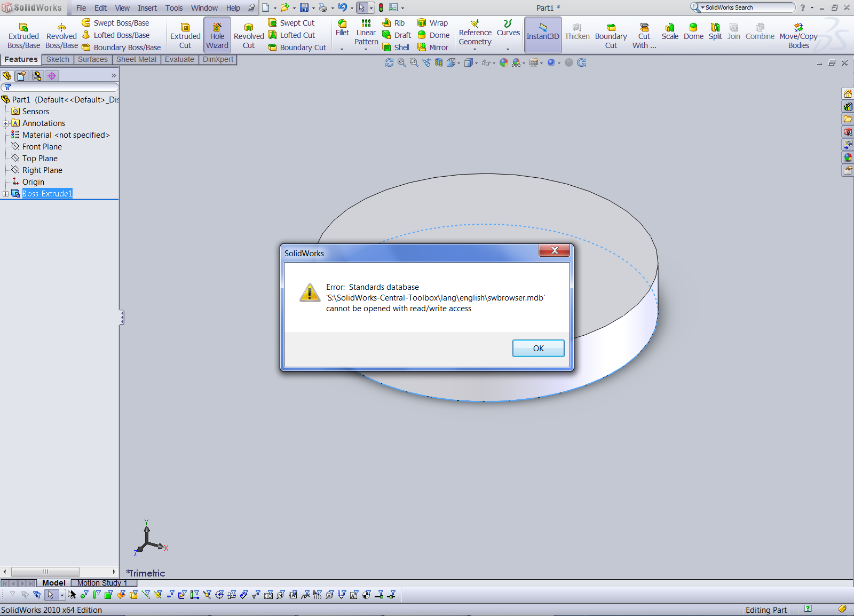Screen dimensions: 854x616
Task: Open the Motion Study 1 tab
Action: 102,583
